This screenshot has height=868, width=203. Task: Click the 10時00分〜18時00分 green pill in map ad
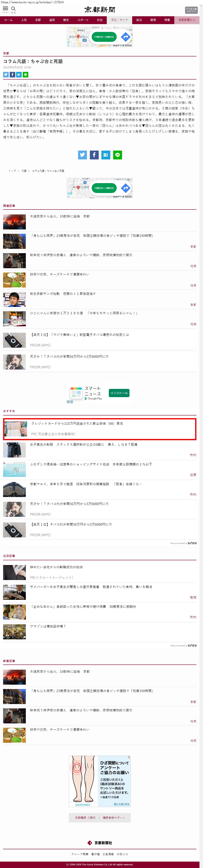[x=104, y=188]
